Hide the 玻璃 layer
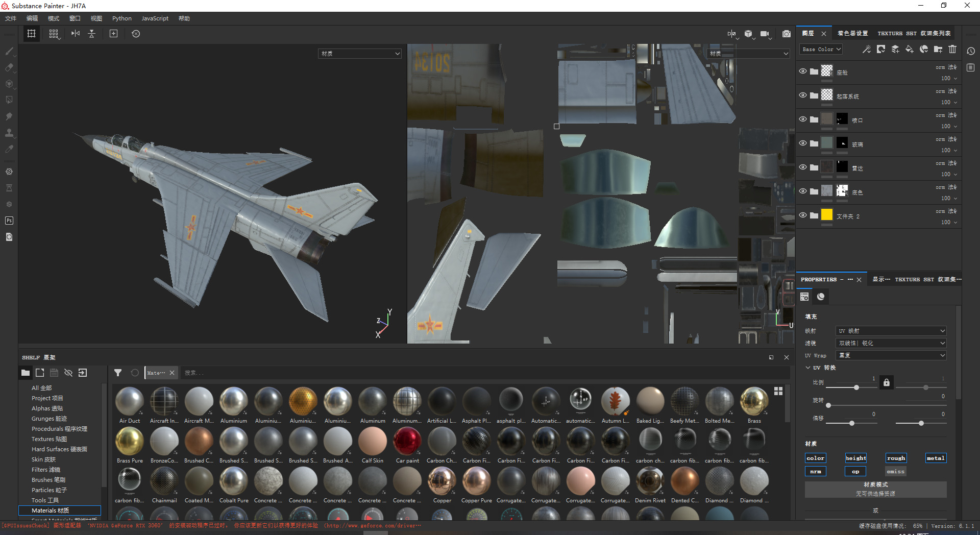The width and height of the screenshot is (980, 535). click(x=803, y=143)
